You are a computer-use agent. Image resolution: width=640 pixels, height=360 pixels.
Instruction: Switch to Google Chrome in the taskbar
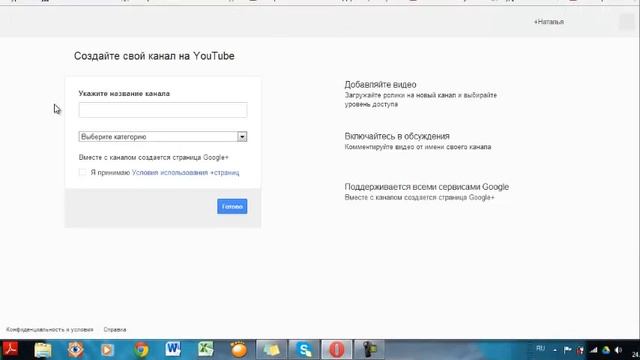click(x=141, y=350)
